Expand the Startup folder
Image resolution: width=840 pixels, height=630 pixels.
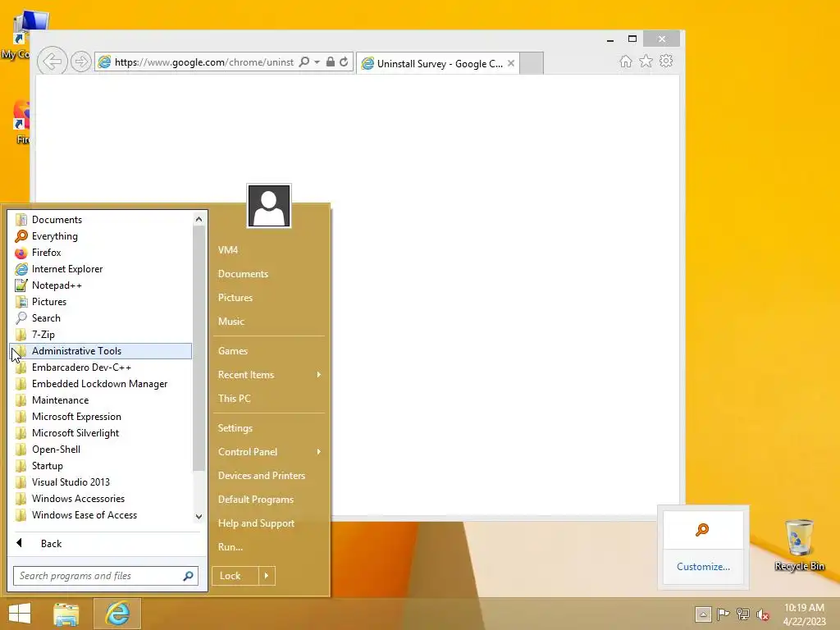click(101, 466)
